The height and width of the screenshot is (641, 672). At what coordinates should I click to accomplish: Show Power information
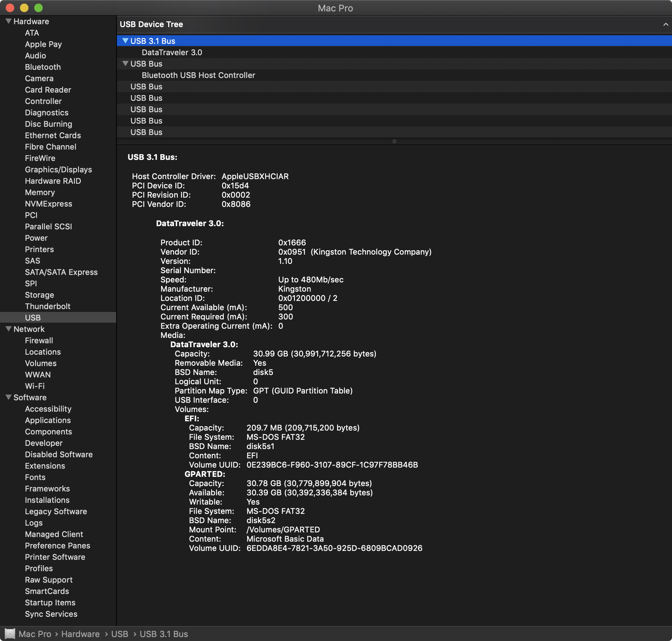tap(36, 238)
